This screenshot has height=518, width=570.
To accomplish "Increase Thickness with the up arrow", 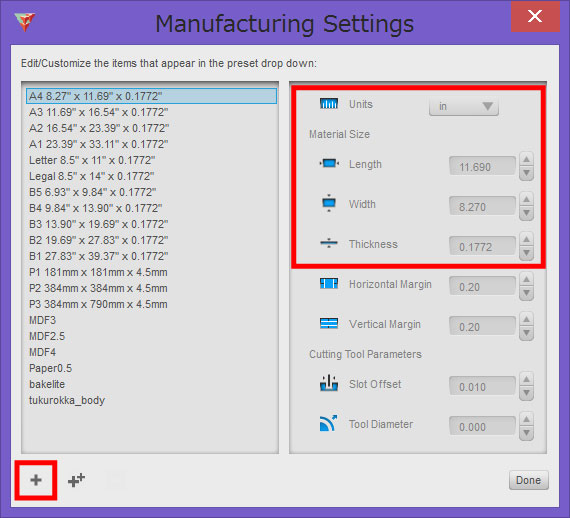I will click(526, 239).
